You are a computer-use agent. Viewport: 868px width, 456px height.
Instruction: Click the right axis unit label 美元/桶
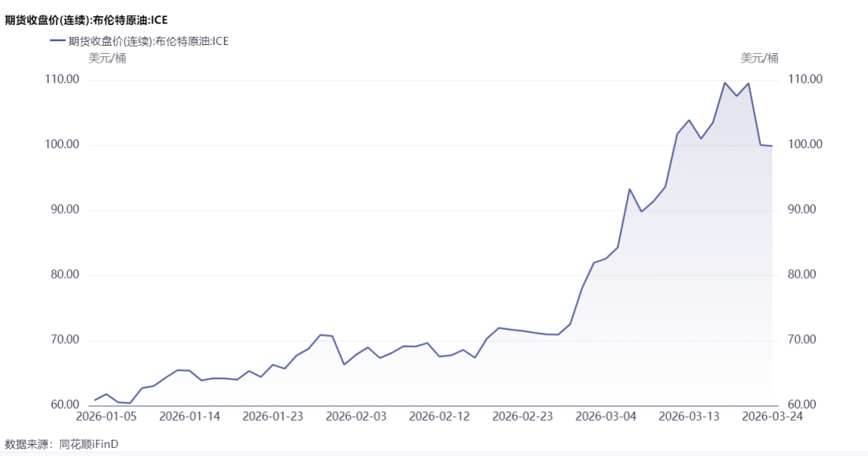click(x=759, y=58)
